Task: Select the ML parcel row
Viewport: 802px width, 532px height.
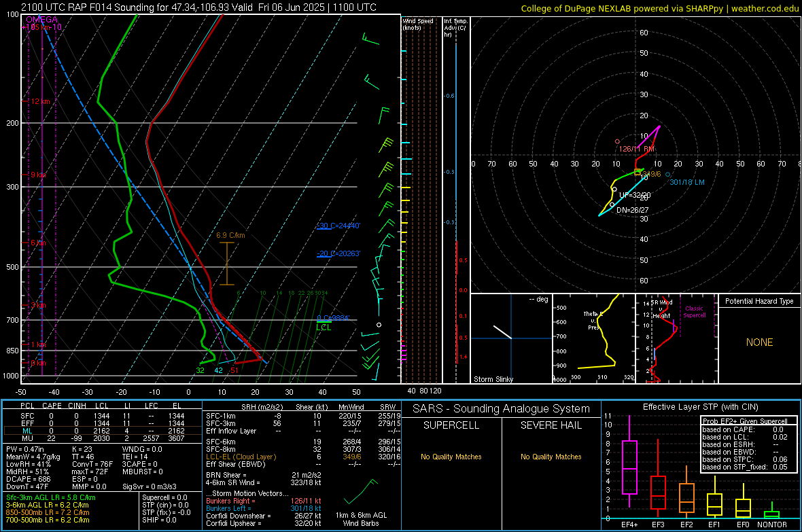Action: point(103,431)
